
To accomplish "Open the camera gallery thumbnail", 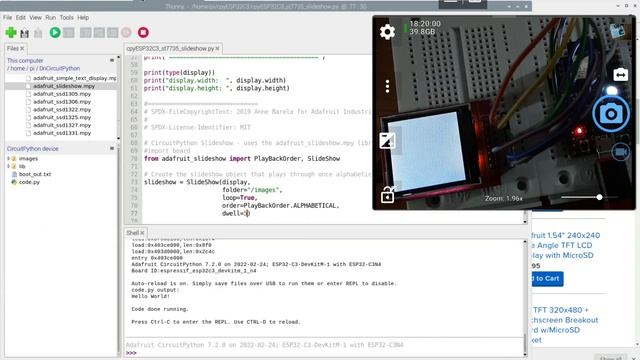I will 618,31.
